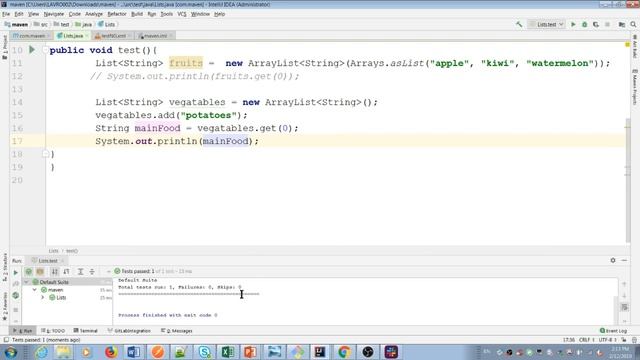Click the status bar tool window toggle icon

pyautogui.click(x=6, y=340)
